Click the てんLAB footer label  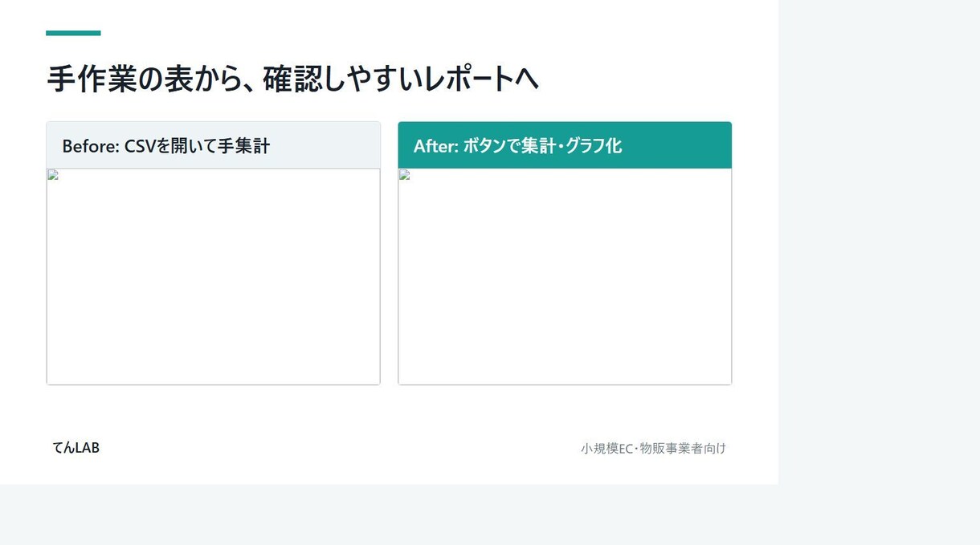click(x=76, y=448)
